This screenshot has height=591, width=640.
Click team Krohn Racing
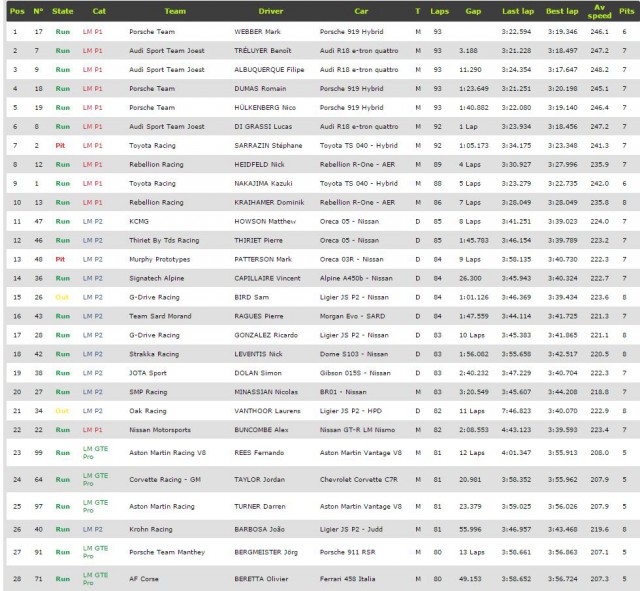click(x=151, y=529)
